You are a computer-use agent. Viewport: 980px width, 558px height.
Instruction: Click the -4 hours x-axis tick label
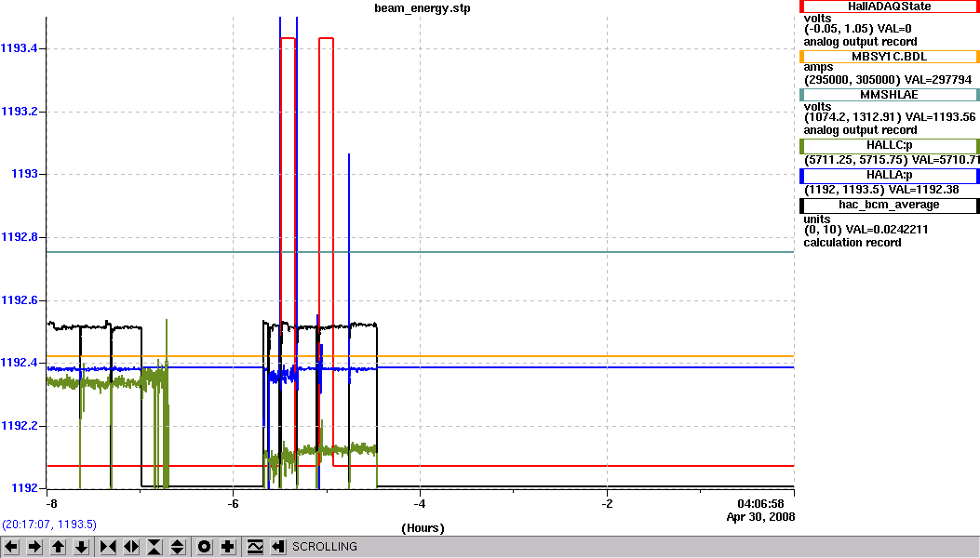[x=420, y=504]
